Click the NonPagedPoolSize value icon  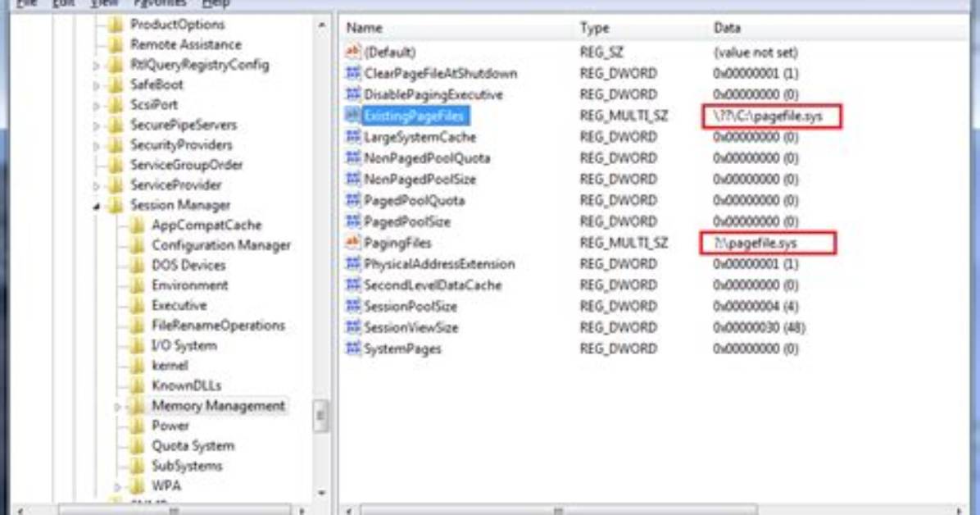coord(353,179)
